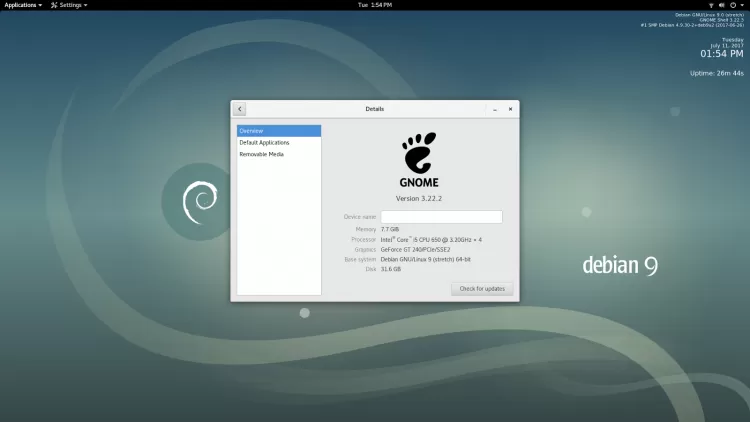The width and height of the screenshot is (750, 422).
Task: Expand the system menu arrow
Action: click(x=742, y=5)
